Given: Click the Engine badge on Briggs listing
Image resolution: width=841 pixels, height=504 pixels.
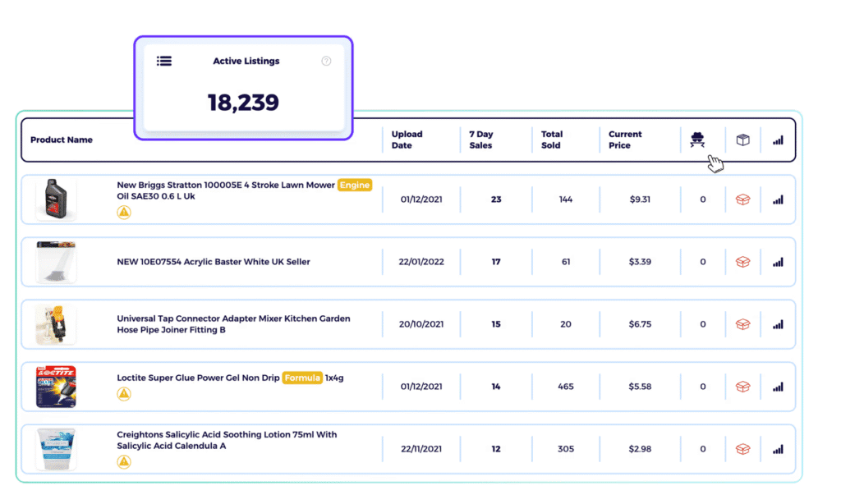Looking at the screenshot, I should pyautogui.click(x=355, y=185).
